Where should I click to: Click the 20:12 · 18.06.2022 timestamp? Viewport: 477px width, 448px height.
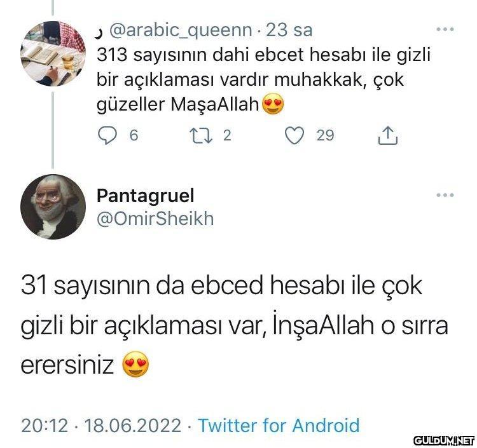click(101, 425)
